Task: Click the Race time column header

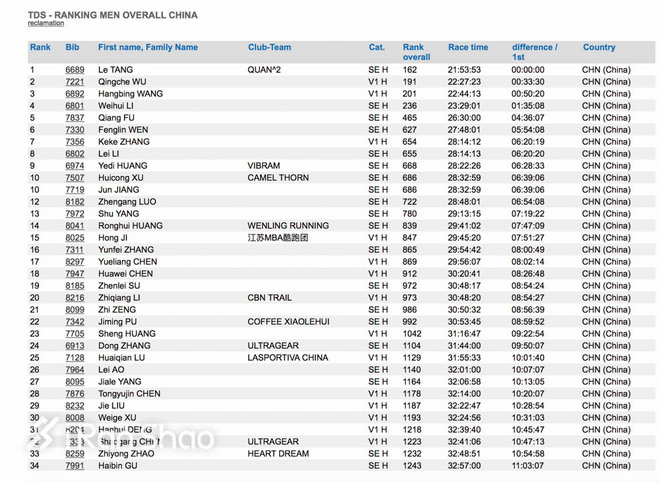Action: (468, 47)
